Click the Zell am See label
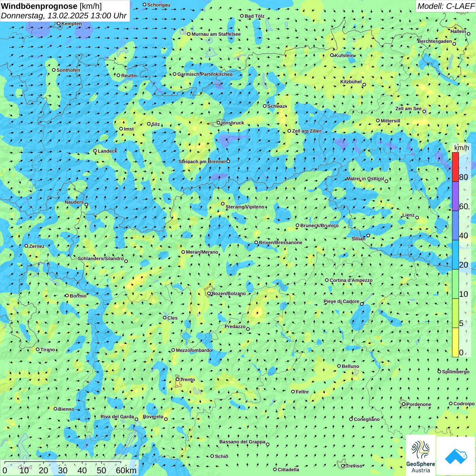476x476 pixels. pos(408,108)
